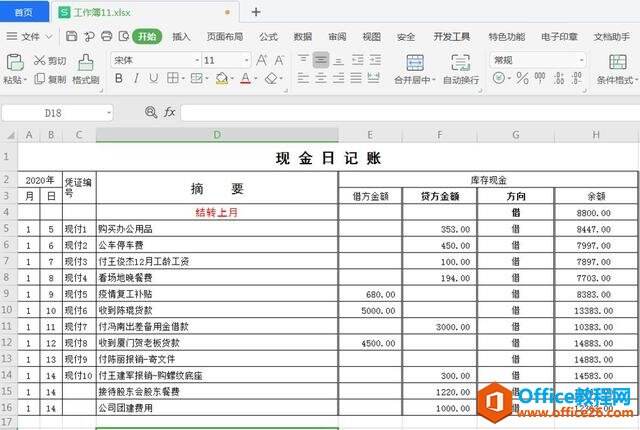The image size is (640, 430).
Task: Click the Save icon in quick access toolbar
Action: tap(73, 37)
